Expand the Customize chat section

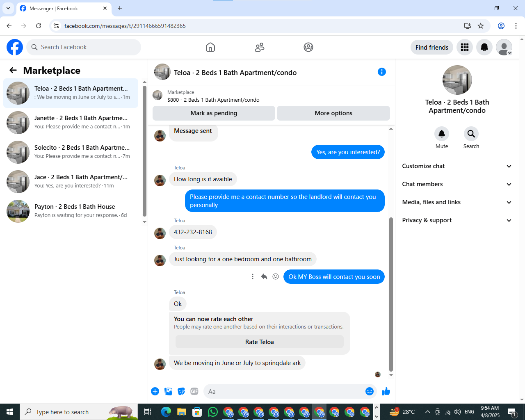[457, 166]
